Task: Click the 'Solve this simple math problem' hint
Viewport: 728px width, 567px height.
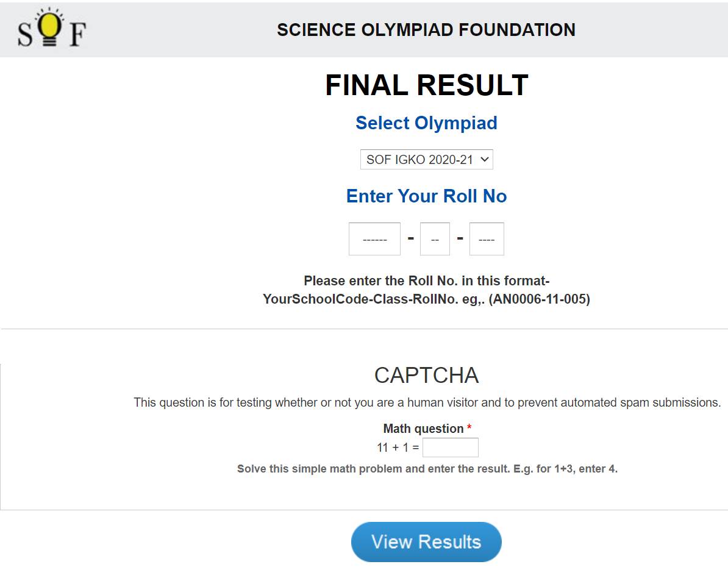Action: (x=427, y=469)
